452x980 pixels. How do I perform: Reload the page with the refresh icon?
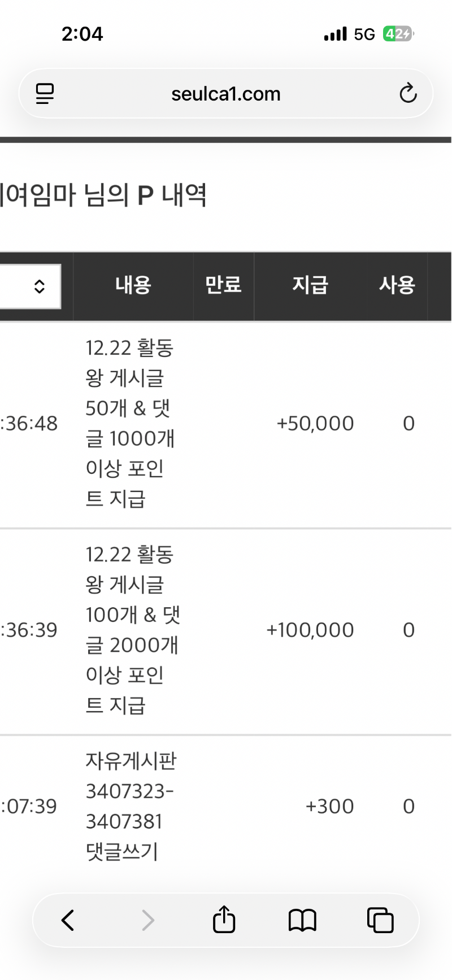click(x=407, y=93)
